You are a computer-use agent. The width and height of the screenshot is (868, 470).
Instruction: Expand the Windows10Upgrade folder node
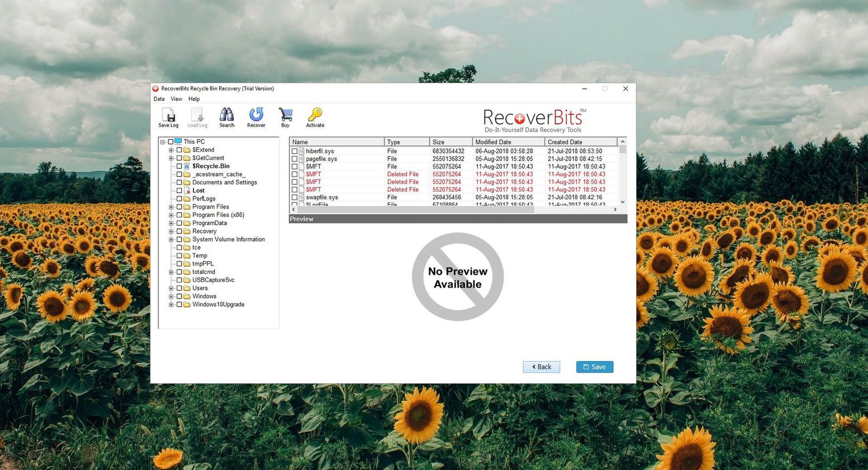click(x=171, y=305)
